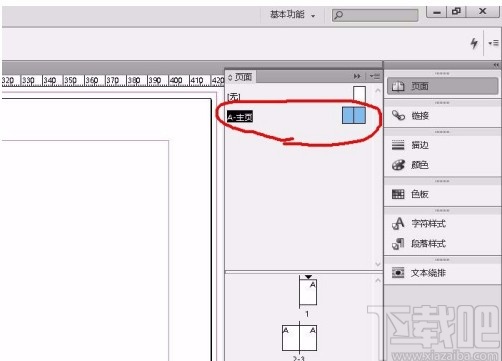502x361 pixels.
Task: Open the 字符样式 character styles panel
Action: pyautogui.click(x=442, y=223)
